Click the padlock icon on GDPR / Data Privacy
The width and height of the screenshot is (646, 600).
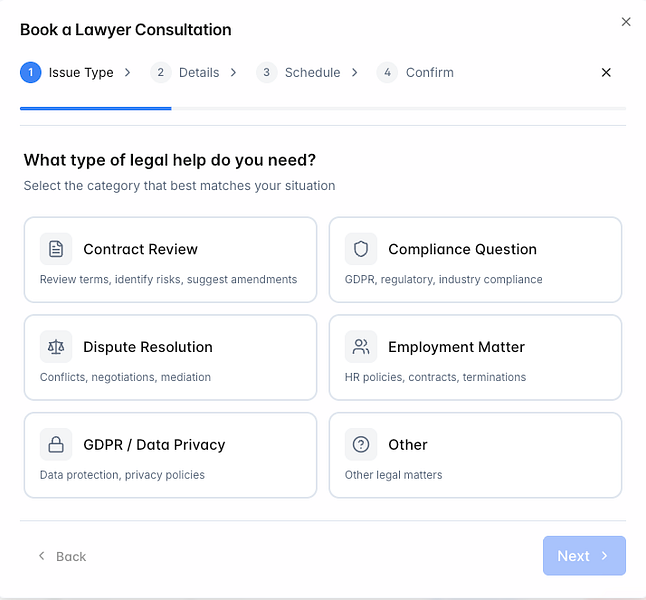point(56,445)
